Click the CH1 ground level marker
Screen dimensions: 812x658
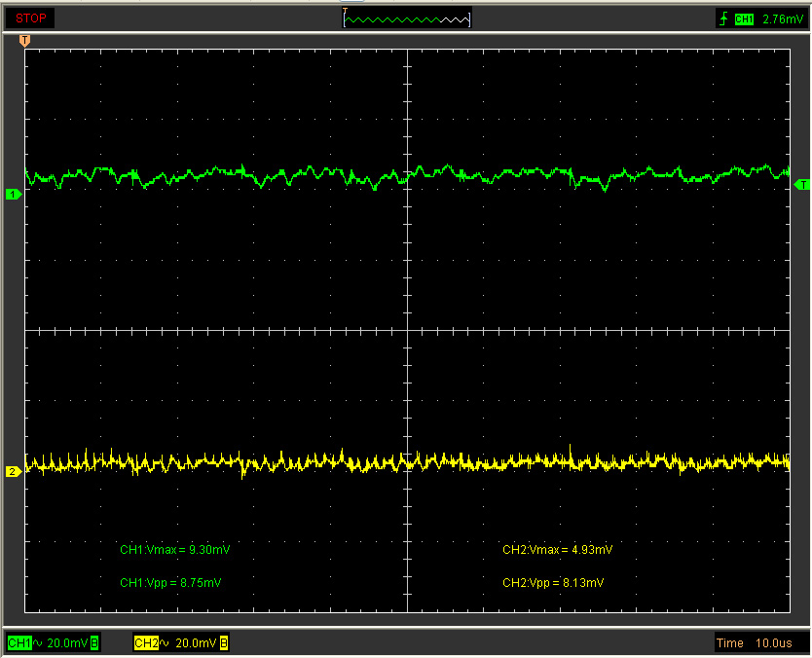point(13,194)
